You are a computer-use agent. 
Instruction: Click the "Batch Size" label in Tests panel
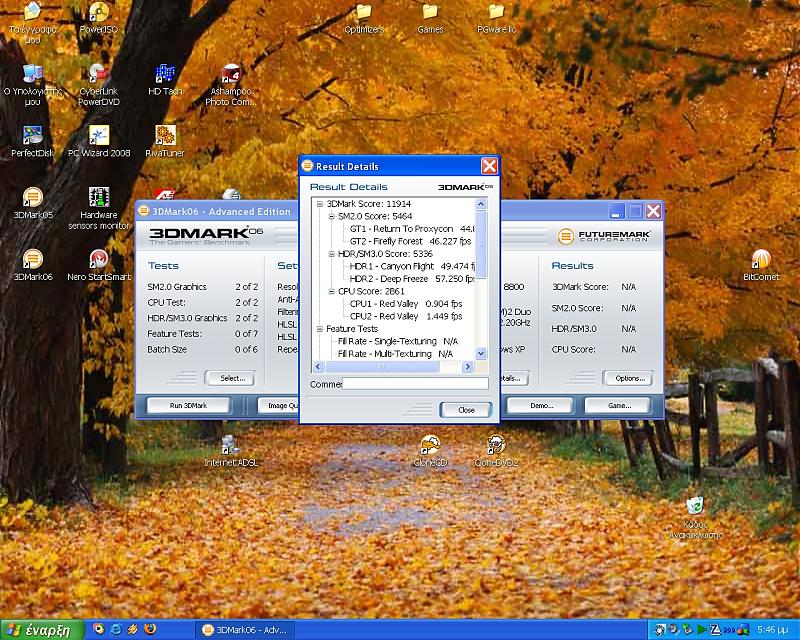click(167, 350)
